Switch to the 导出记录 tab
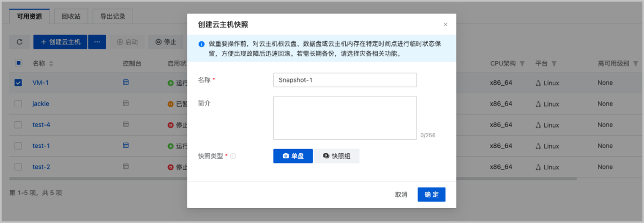The width and height of the screenshot is (644, 223). [113, 17]
